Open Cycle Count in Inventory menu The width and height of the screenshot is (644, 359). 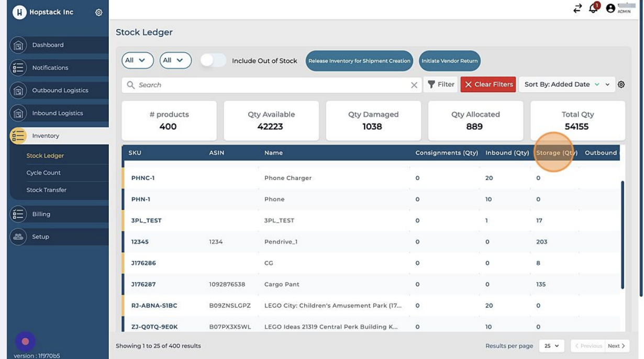(43, 173)
